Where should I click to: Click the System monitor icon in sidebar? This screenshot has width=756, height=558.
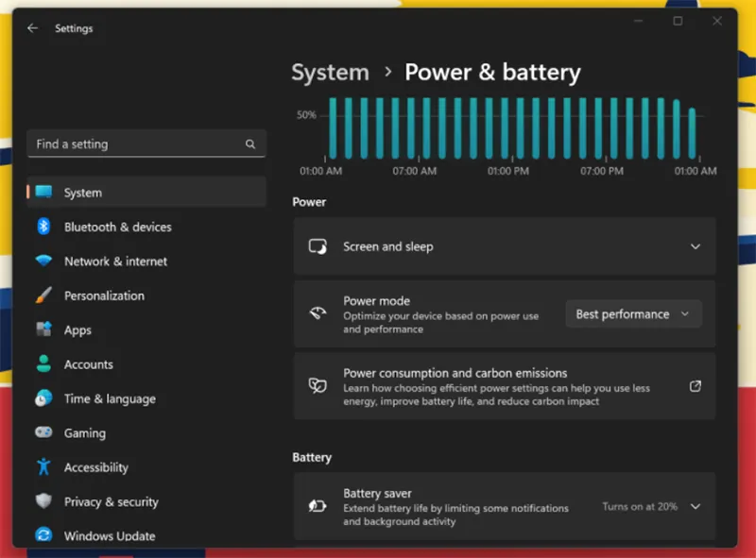[x=43, y=192]
